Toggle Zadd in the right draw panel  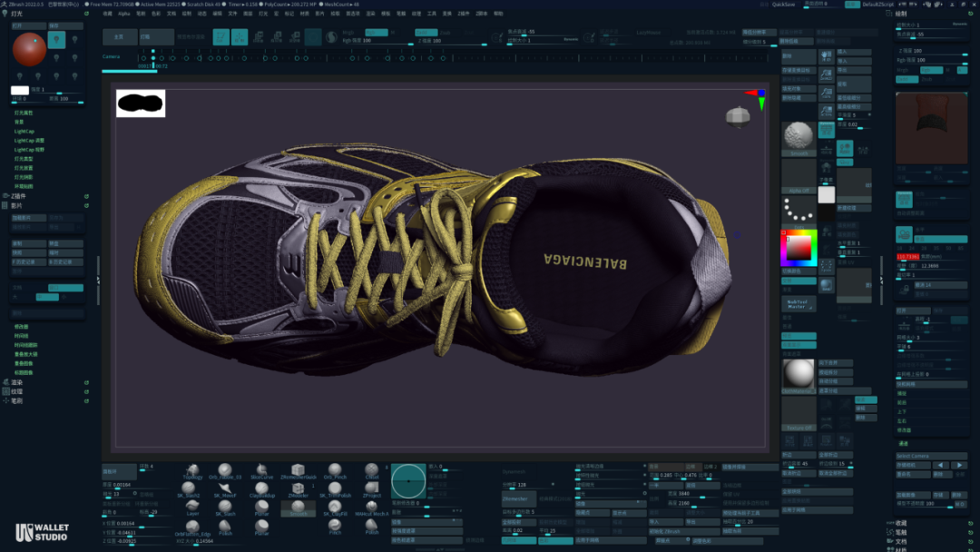pyautogui.click(x=906, y=79)
